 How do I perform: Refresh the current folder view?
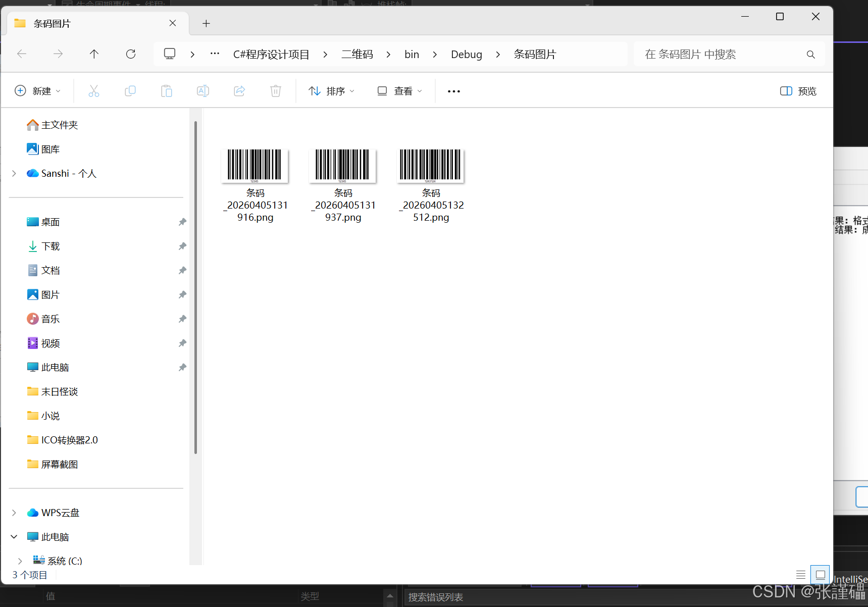click(x=131, y=54)
